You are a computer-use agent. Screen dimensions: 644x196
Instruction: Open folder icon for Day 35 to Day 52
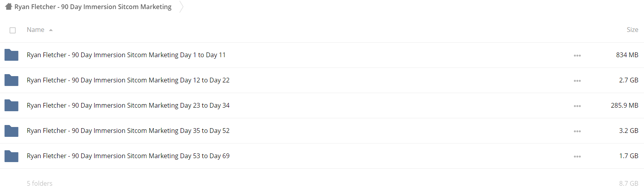coord(11,131)
